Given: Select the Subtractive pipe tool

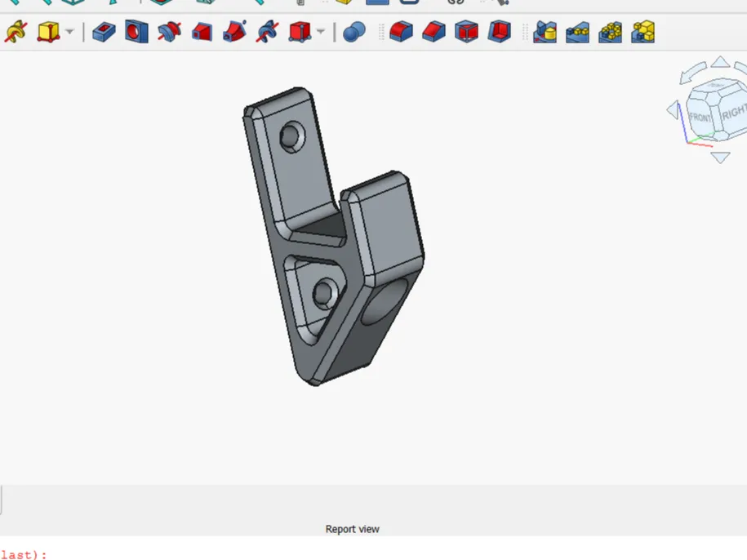Looking at the screenshot, I should tap(234, 32).
